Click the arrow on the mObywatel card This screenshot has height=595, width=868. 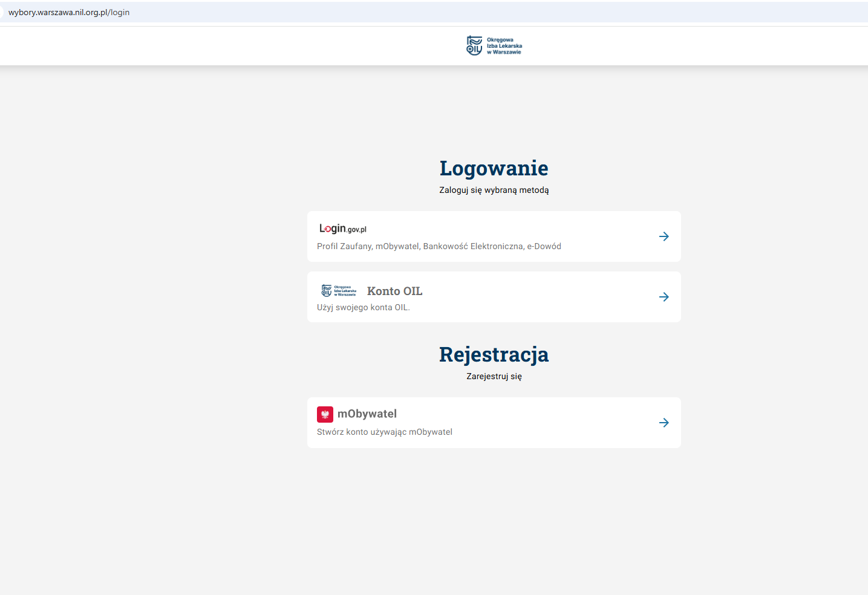[664, 423]
